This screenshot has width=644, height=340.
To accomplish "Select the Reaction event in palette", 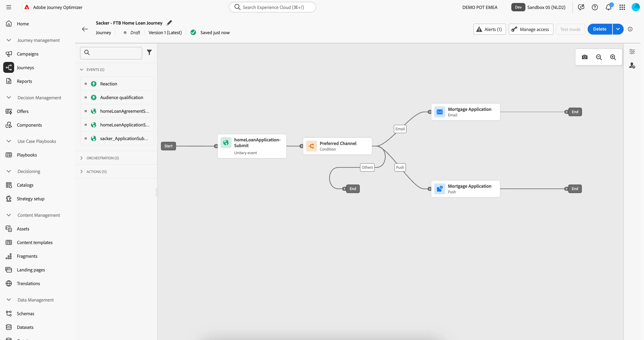I will point(117,84).
